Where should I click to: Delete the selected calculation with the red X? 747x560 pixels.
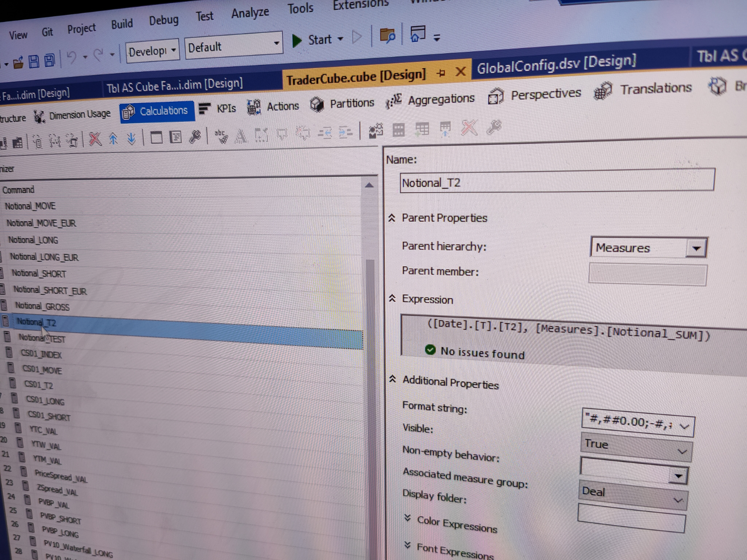95,139
